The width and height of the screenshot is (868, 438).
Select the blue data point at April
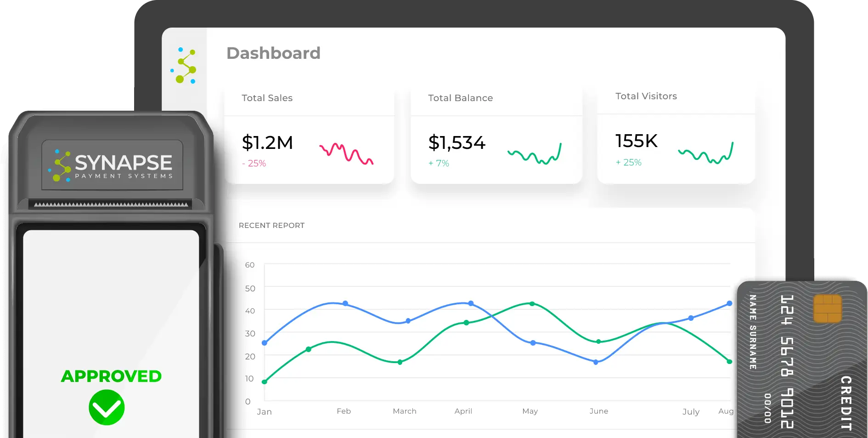tap(471, 303)
